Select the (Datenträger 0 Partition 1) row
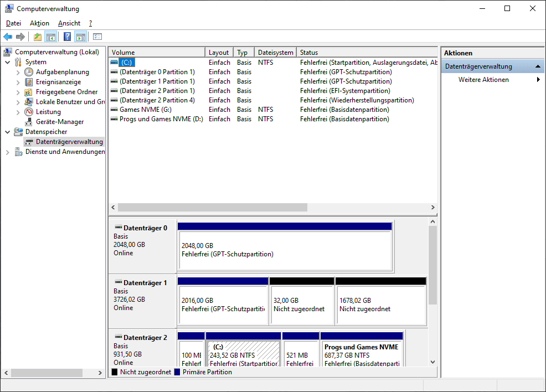Image resolution: width=546 pixels, height=392 pixels. point(273,72)
